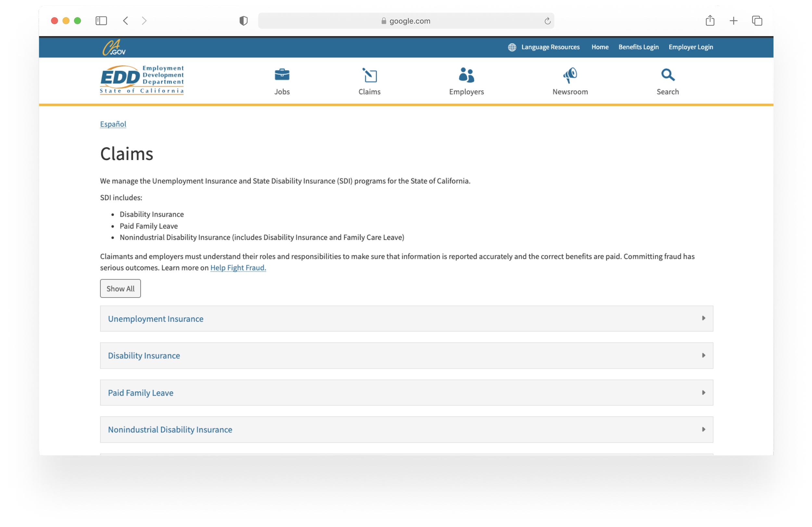Click the Search magnifier icon

pos(667,75)
